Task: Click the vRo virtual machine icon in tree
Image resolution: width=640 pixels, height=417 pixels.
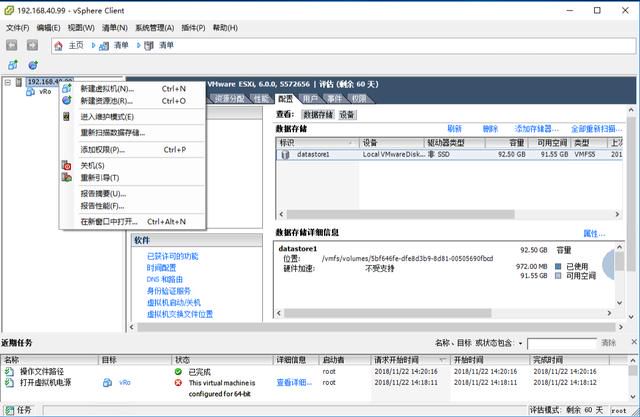Action: [x=31, y=92]
